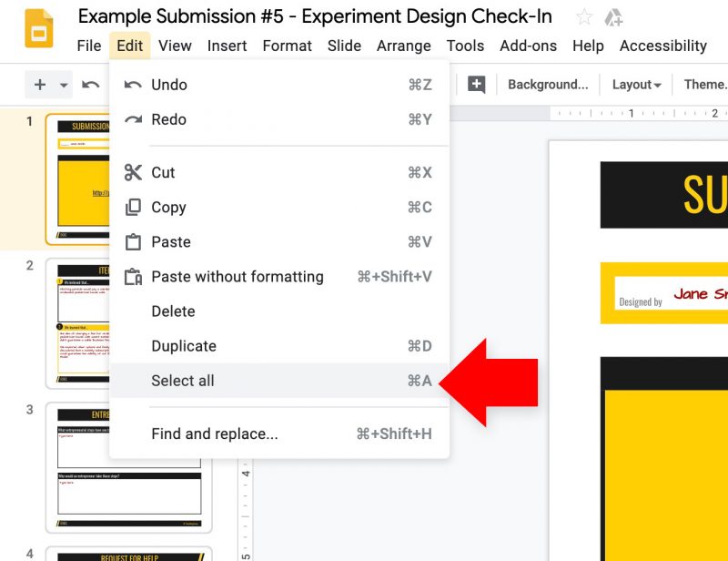The height and width of the screenshot is (561, 728).
Task: Open the Accessibility menu
Action: (x=663, y=46)
